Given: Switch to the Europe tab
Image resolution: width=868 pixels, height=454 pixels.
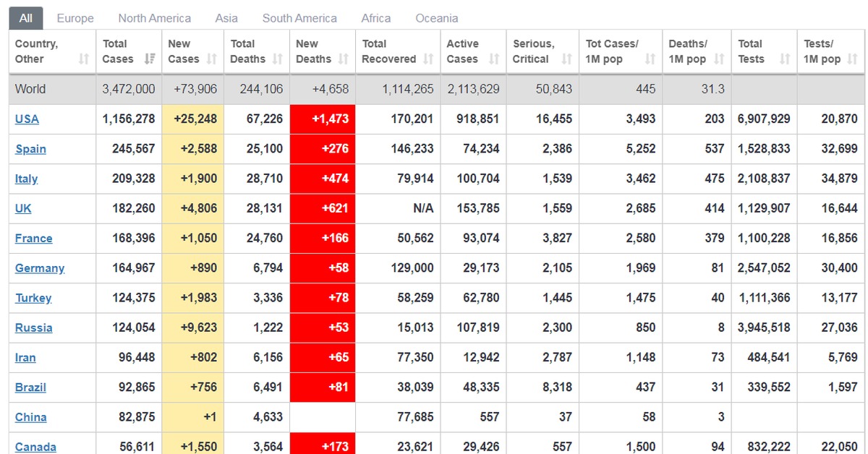Looking at the screenshot, I should click(75, 18).
